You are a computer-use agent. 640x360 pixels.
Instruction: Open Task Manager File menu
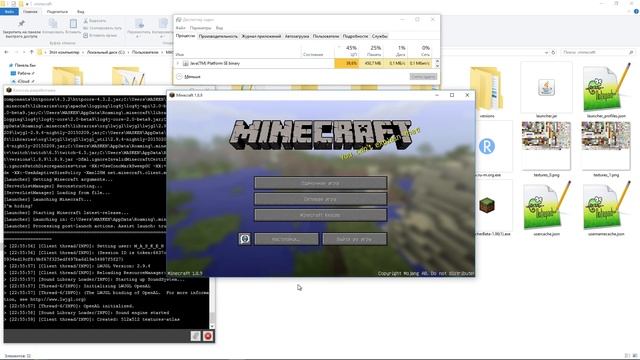point(180,28)
